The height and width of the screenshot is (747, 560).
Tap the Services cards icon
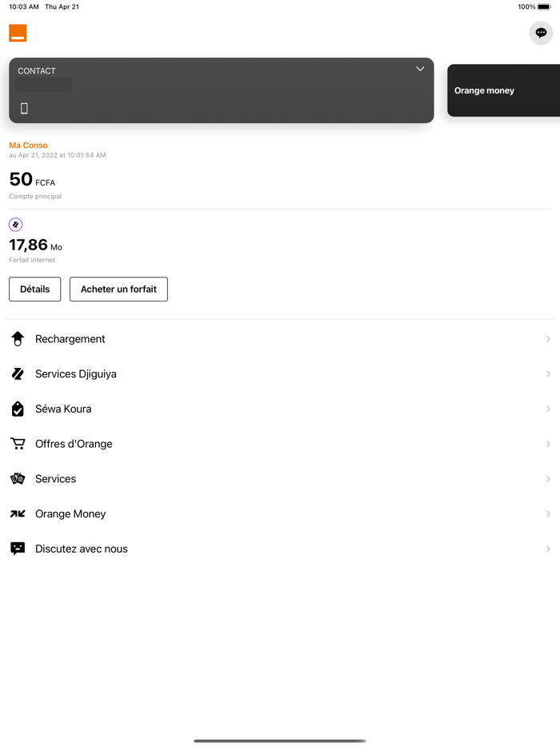pos(18,479)
